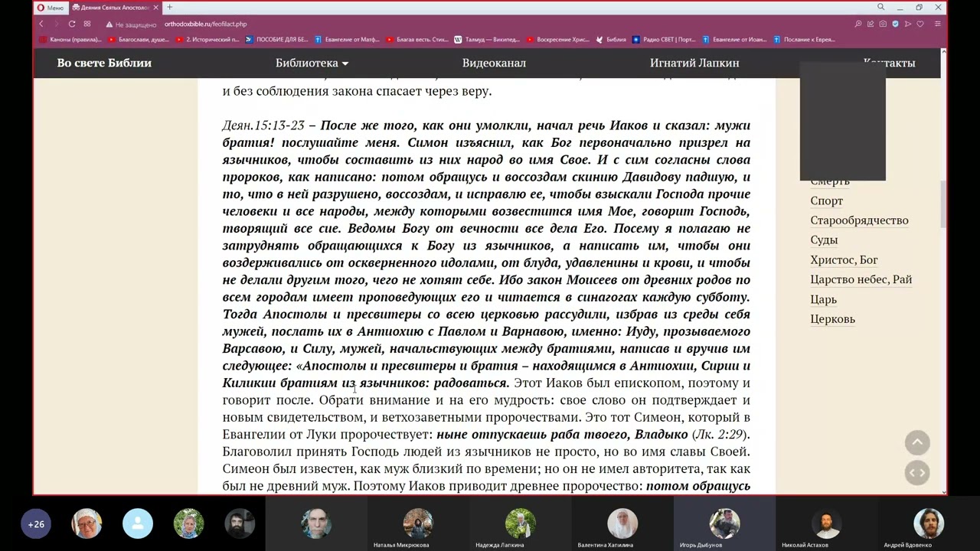Viewport: 980px width, 551px height.
Task: Open the Суды sidebar link
Action: (824, 240)
